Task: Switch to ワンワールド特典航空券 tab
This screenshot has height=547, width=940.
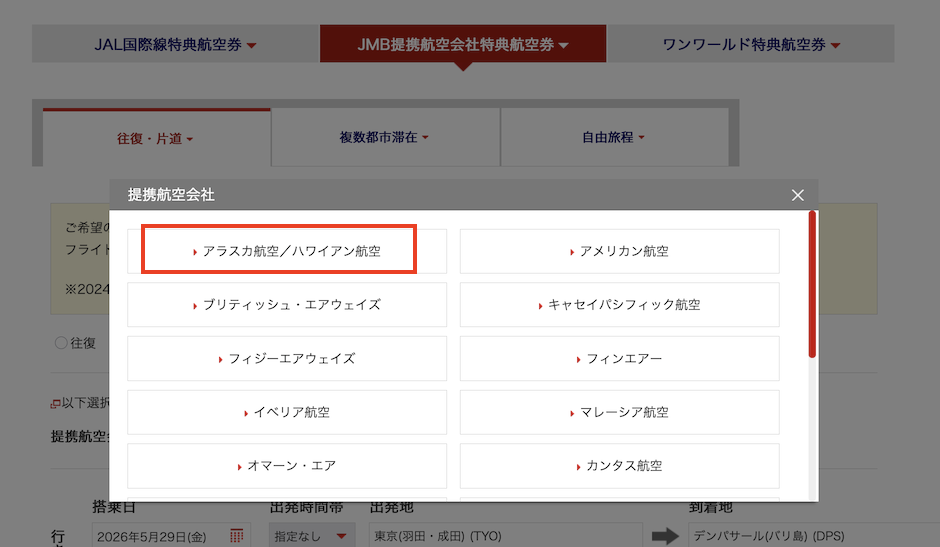Action: 751,44
